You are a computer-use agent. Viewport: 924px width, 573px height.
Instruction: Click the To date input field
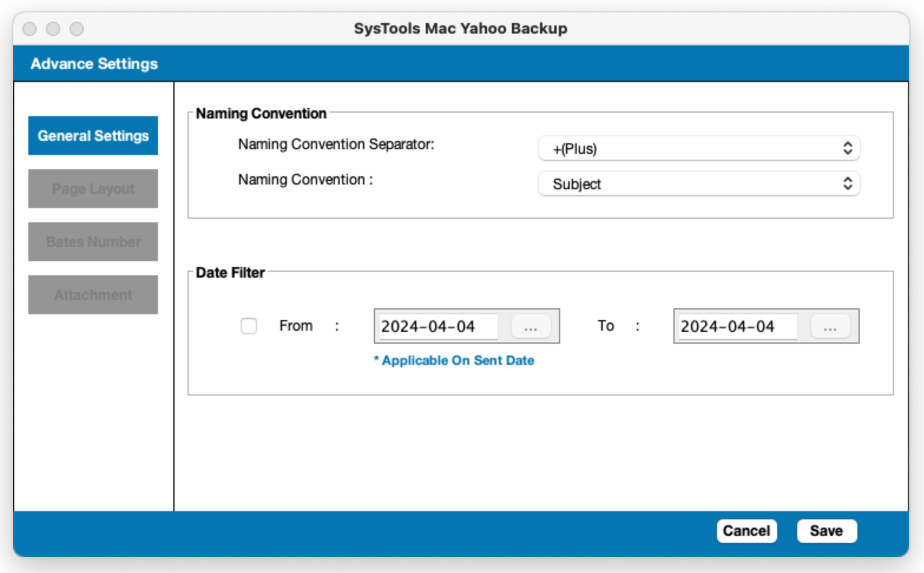(x=738, y=326)
